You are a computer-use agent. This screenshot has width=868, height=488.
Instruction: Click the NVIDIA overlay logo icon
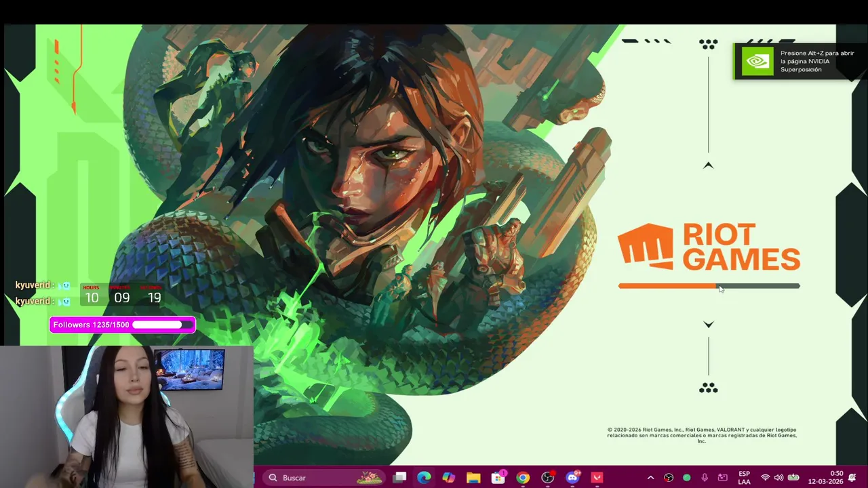[757, 62]
